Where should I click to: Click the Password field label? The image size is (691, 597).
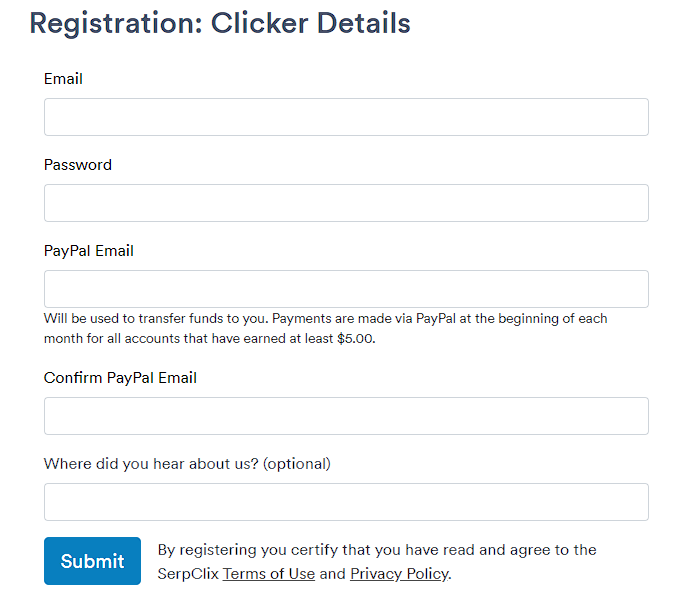point(78,165)
